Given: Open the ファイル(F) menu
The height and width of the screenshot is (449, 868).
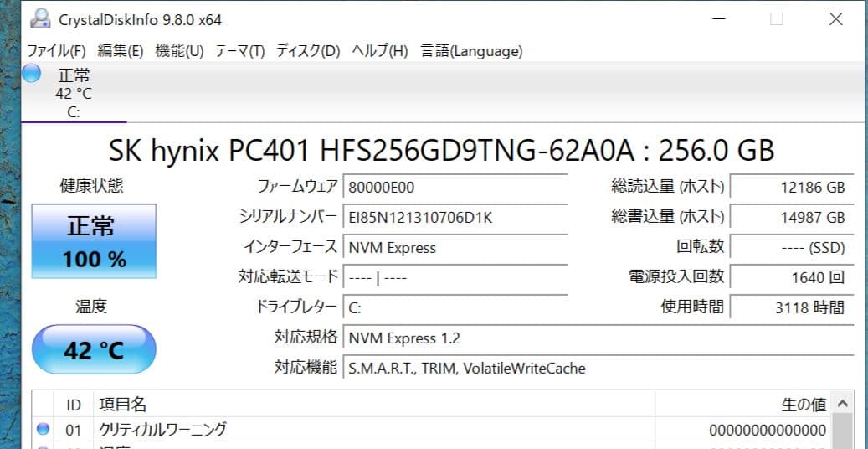Looking at the screenshot, I should [x=56, y=51].
